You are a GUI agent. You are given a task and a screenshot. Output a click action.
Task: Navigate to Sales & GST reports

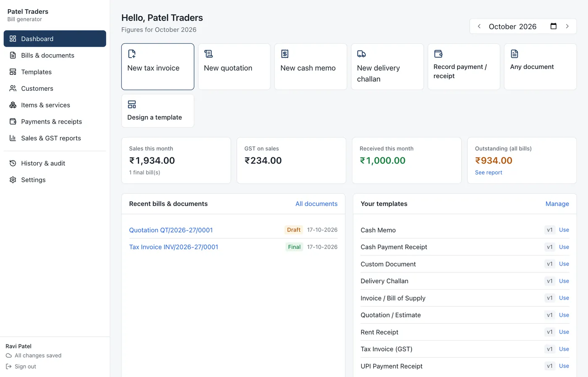pyautogui.click(x=55, y=138)
